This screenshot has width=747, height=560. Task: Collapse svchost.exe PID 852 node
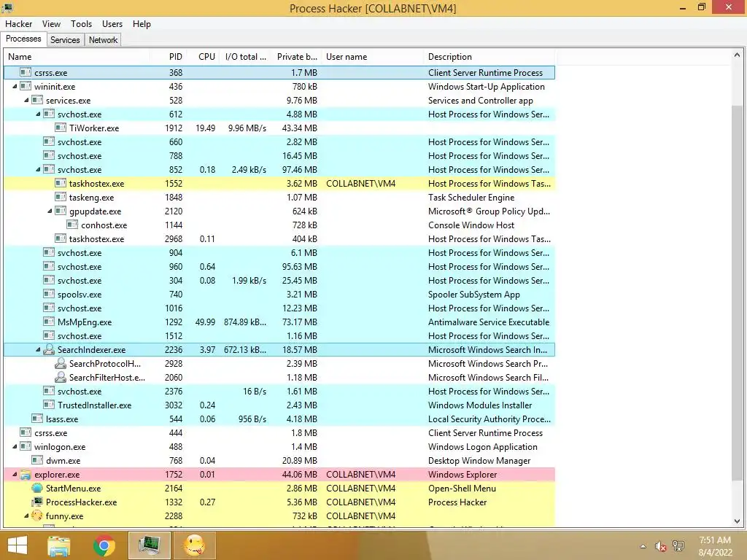[38, 169]
